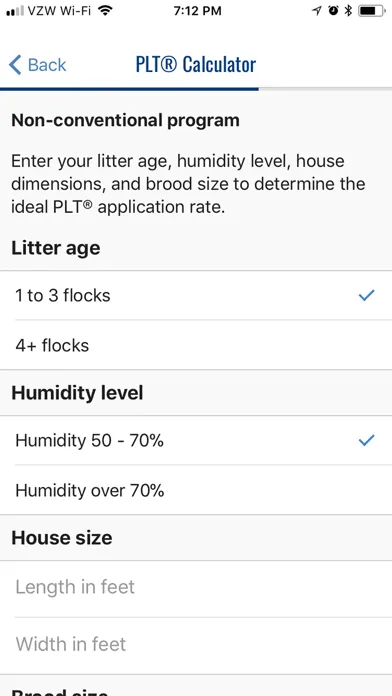Tap the checkmark beside Humidity 50 - 70%
392x696 pixels.
click(x=367, y=440)
